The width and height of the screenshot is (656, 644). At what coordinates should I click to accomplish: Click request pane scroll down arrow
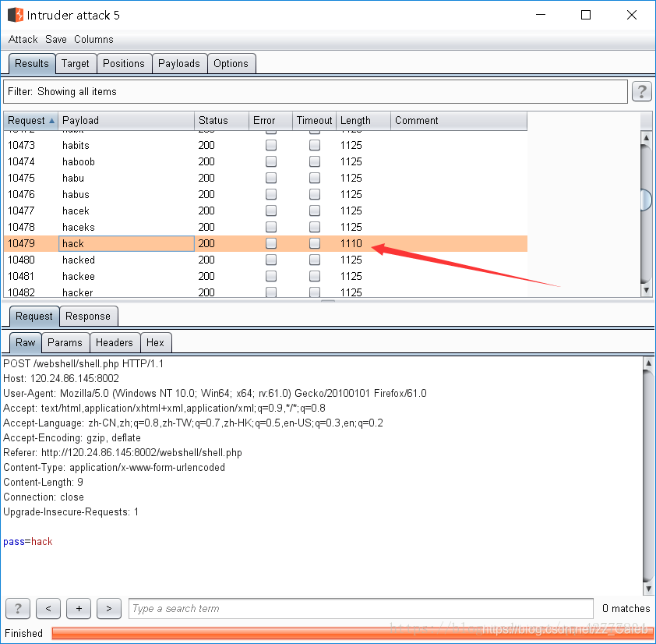pyautogui.click(x=648, y=589)
